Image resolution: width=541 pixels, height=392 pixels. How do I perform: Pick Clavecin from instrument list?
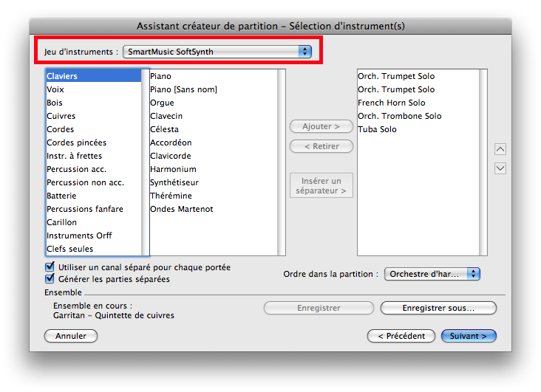coord(166,116)
